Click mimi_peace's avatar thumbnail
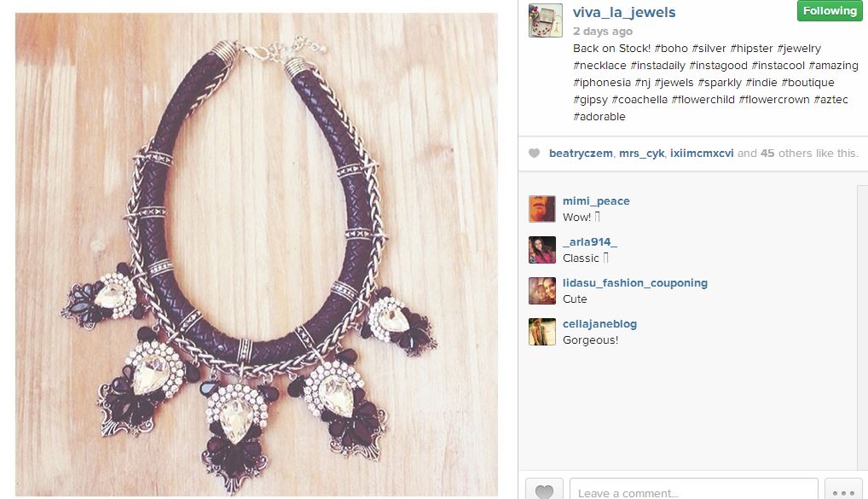Image resolution: width=868 pixels, height=499 pixels. click(542, 209)
